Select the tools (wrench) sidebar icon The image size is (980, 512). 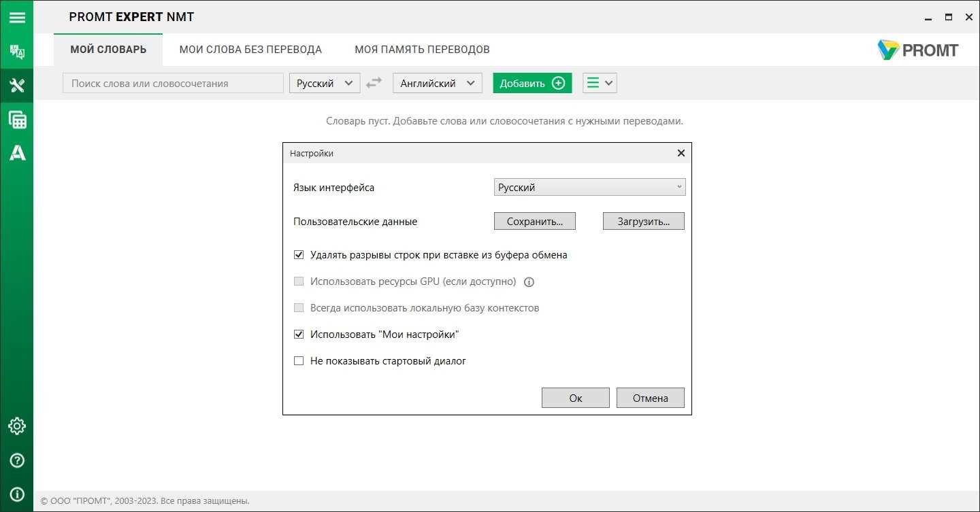pyautogui.click(x=17, y=86)
